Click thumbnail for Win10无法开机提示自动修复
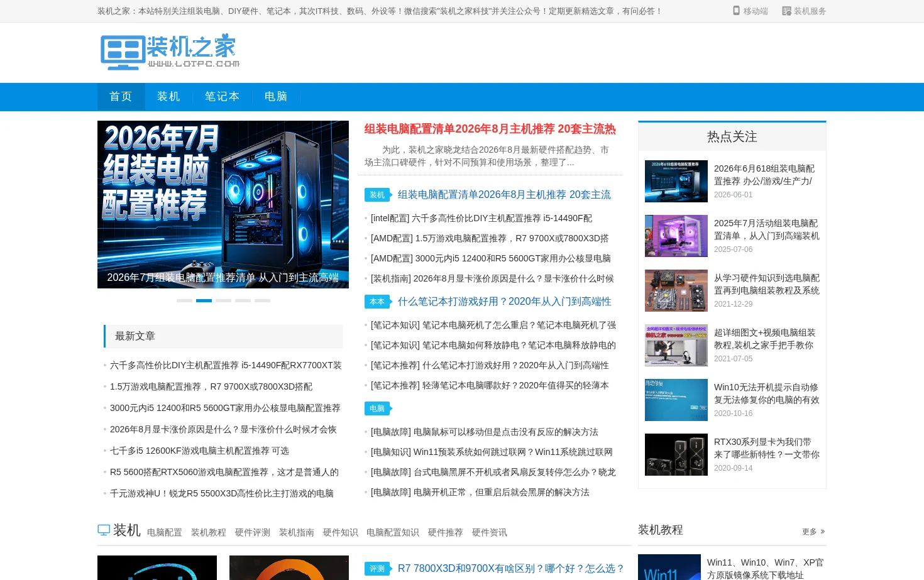The height and width of the screenshot is (580, 924). pyautogui.click(x=676, y=400)
